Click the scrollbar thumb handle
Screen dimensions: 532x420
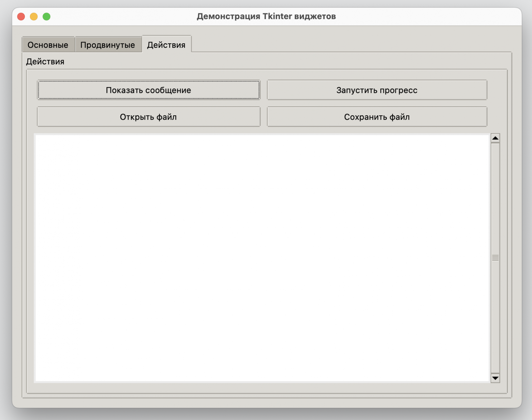(x=494, y=259)
